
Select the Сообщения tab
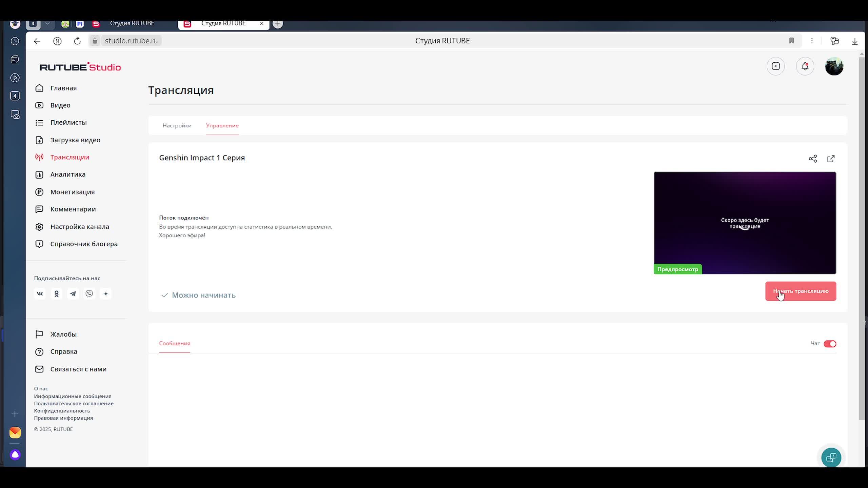[x=175, y=343]
